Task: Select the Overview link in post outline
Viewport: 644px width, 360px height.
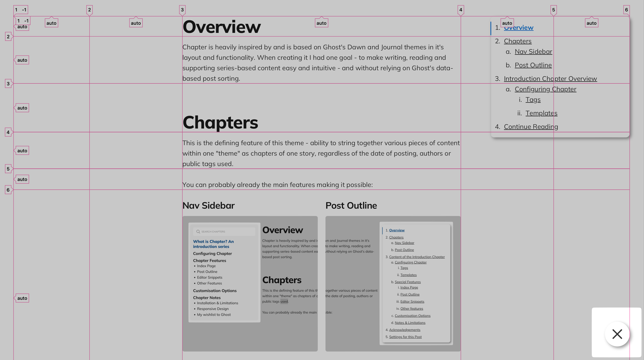Action: click(x=518, y=27)
